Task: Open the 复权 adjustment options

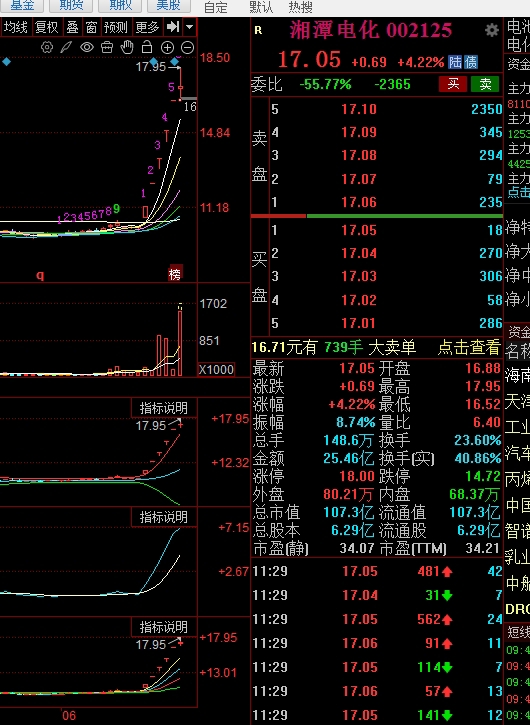Action: click(47, 27)
